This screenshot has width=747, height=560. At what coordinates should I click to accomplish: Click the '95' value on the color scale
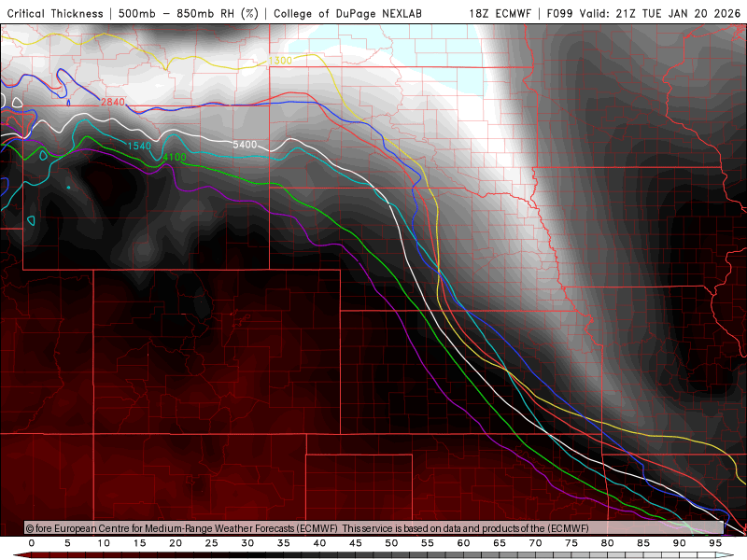[715, 543]
